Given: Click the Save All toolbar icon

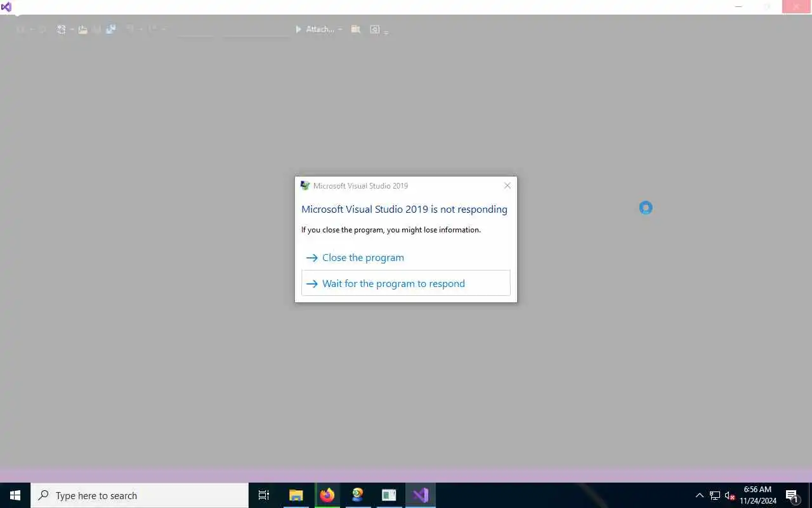Looking at the screenshot, I should 110,29.
